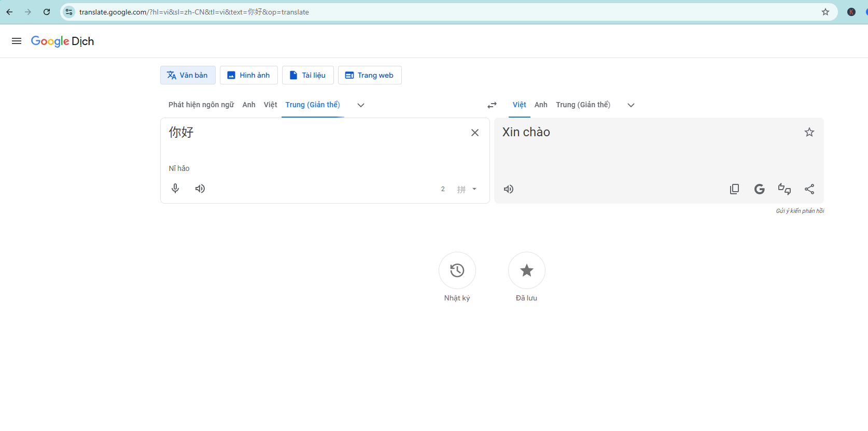Listen to the source text 你好
The height and width of the screenshot is (431, 868).
pos(200,189)
